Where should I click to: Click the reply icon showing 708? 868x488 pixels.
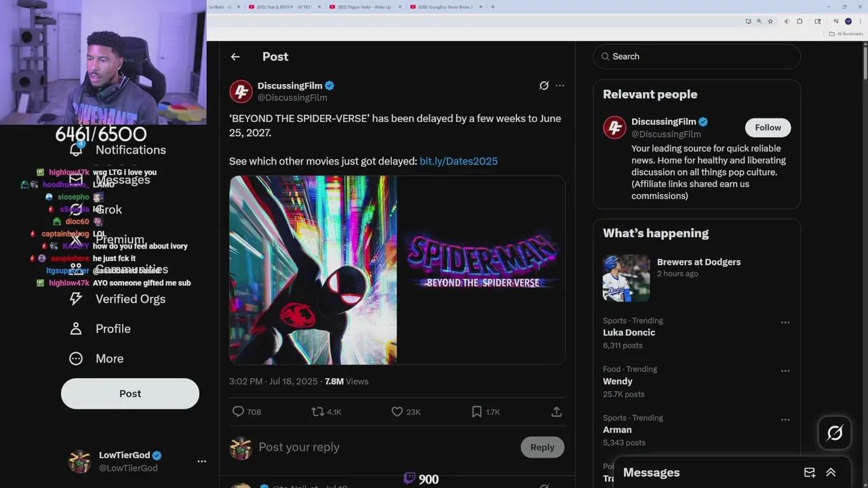[238, 411]
